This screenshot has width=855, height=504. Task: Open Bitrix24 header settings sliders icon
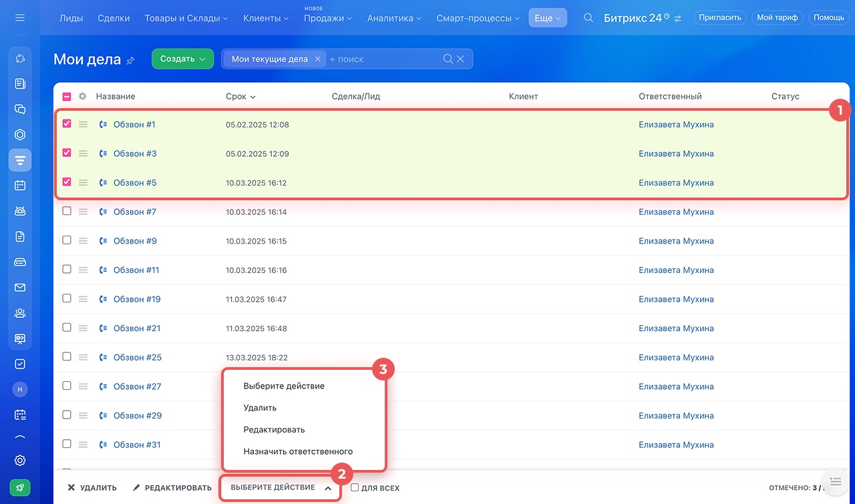click(678, 18)
